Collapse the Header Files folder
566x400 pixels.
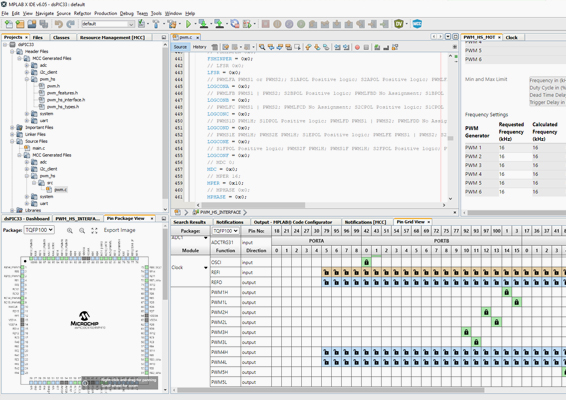12,51
